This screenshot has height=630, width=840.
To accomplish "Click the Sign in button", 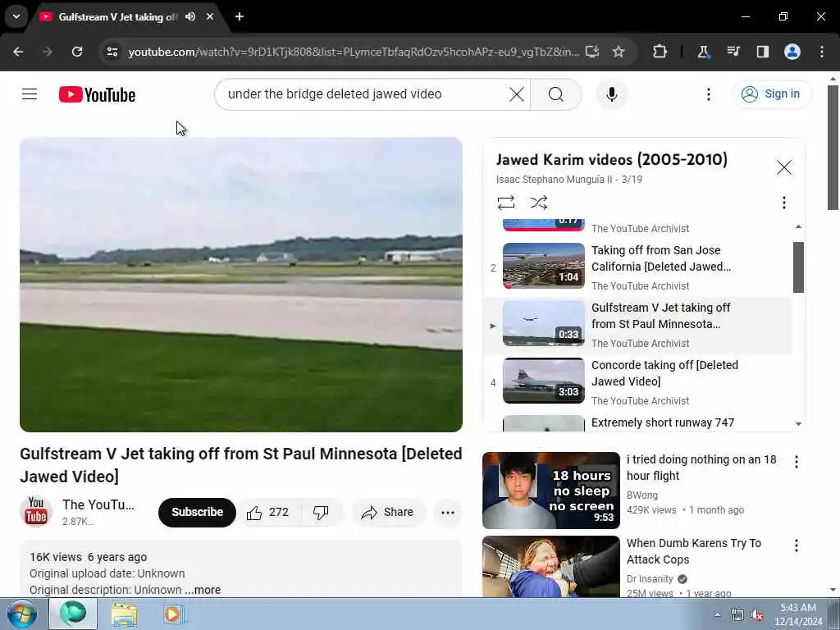I will pyautogui.click(x=771, y=94).
